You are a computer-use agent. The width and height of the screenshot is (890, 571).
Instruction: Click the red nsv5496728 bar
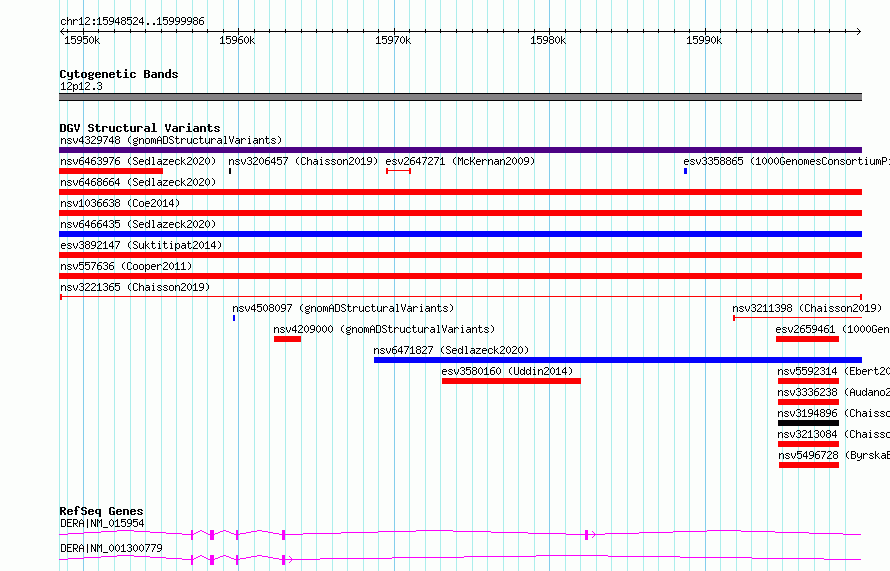[809, 465]
